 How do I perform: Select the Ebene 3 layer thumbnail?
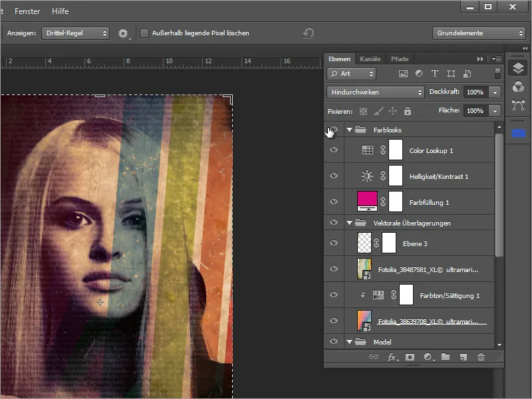(x=364, y=243)
